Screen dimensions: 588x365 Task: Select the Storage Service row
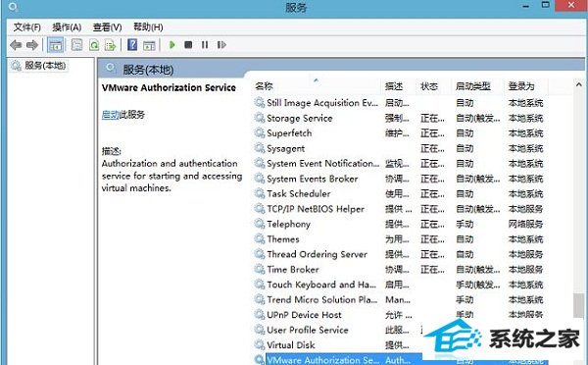click(x=400, y=119)
